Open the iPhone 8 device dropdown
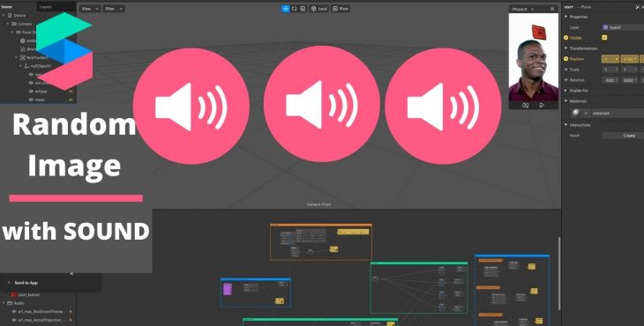Screen dimensions: 644x326 point(523,9)
